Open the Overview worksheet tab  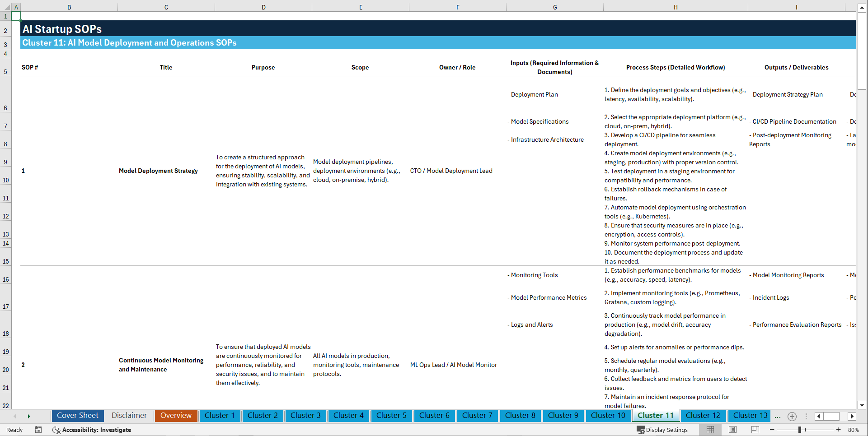[176, 416]
